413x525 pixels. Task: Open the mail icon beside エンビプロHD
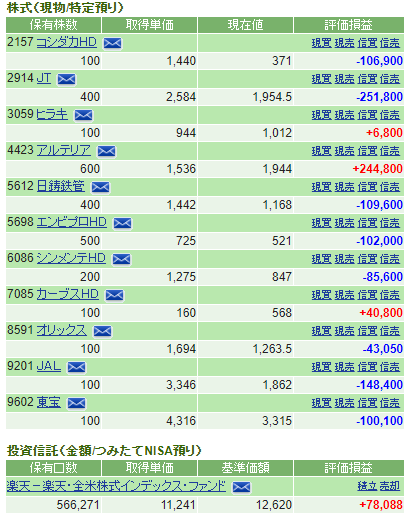[122, 223]
